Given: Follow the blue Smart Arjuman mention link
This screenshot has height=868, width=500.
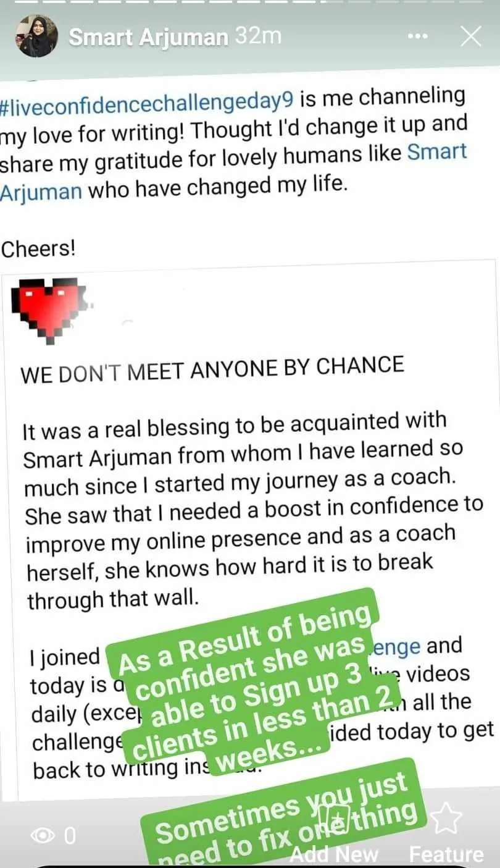Looking at the screenshot, I should 438,153.
